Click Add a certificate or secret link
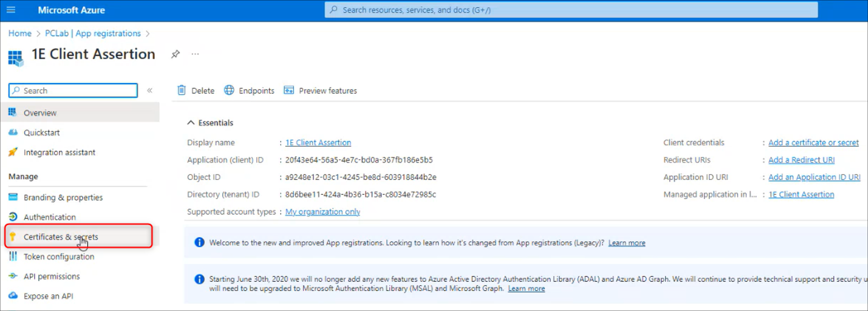 point(813,143)
